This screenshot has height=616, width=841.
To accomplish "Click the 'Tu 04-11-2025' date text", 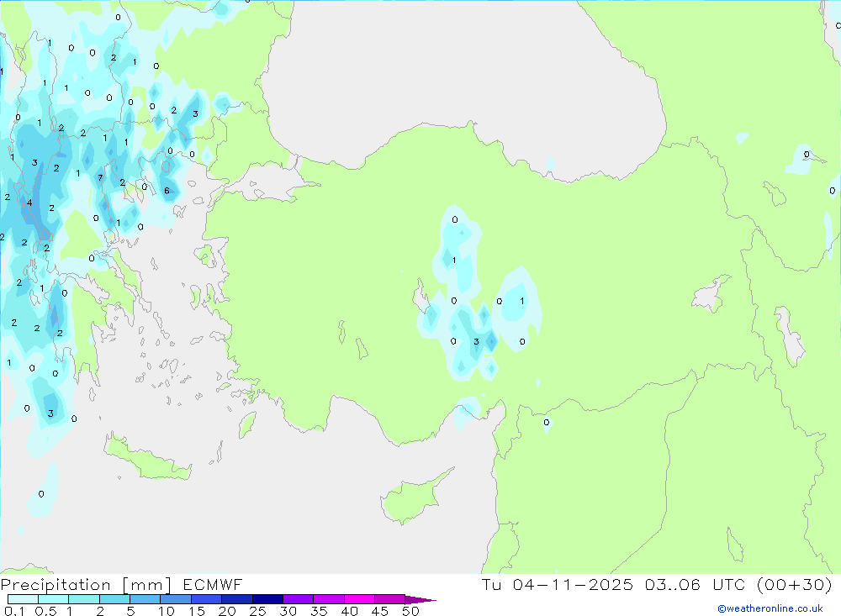I will (x=557, y=584).
